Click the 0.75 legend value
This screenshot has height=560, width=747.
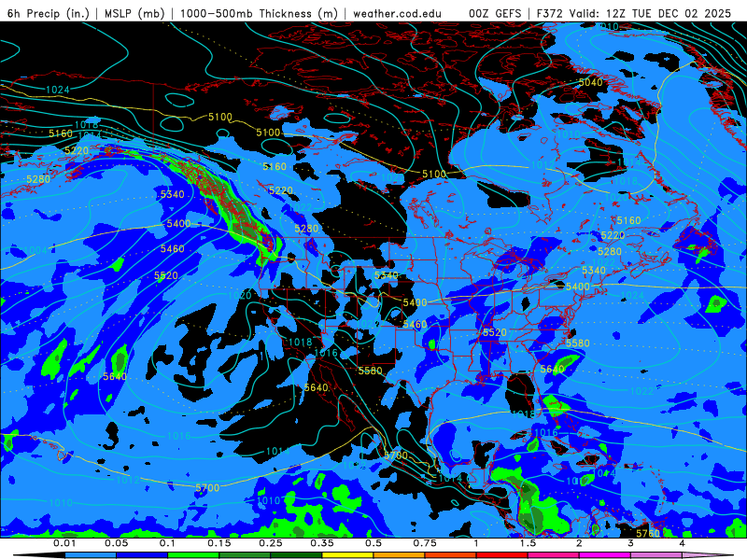click(x=425, y=543)
